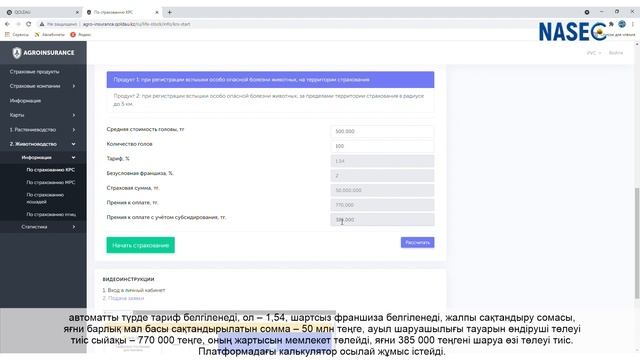Collapse '2. Животноводство' sidebar chevron

[x=74, y=144]
